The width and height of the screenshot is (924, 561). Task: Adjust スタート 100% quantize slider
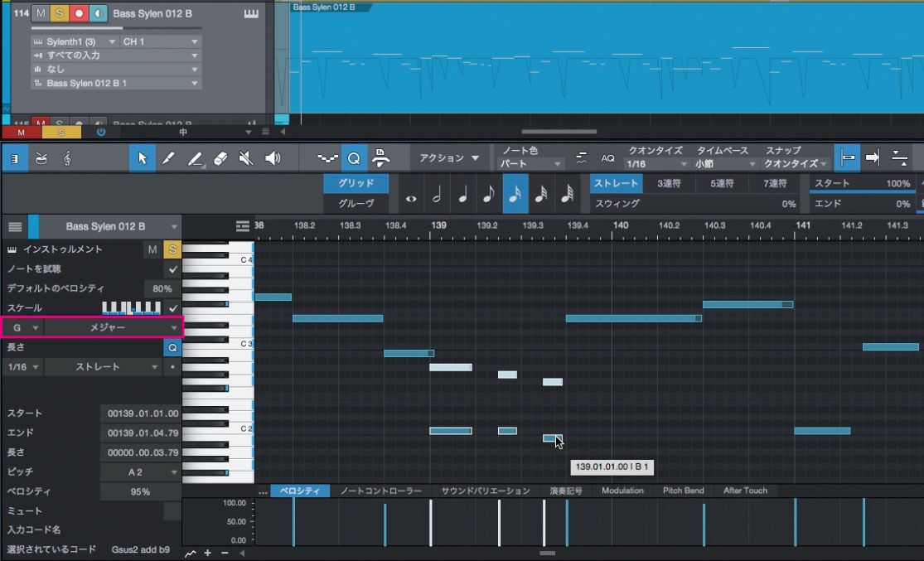point(862,184)
